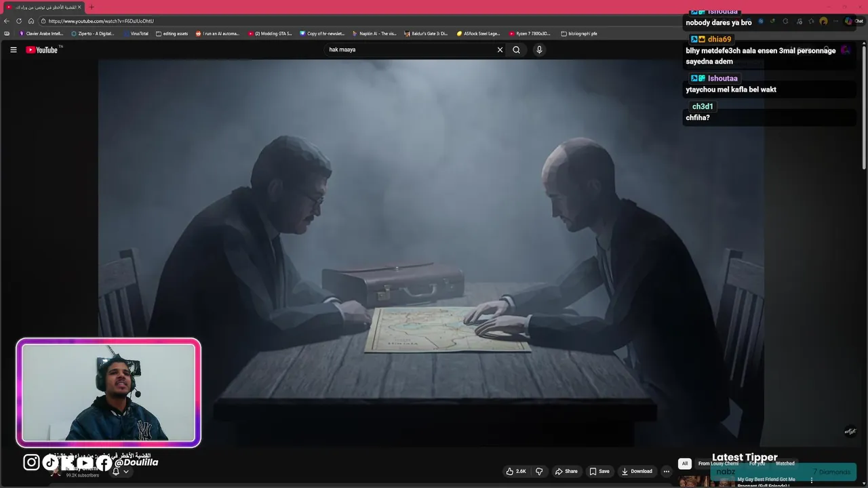The image size is (868, 488).
Task: Open Copy of hr-newslet... bookmark
Action: (x=322, y=33)
